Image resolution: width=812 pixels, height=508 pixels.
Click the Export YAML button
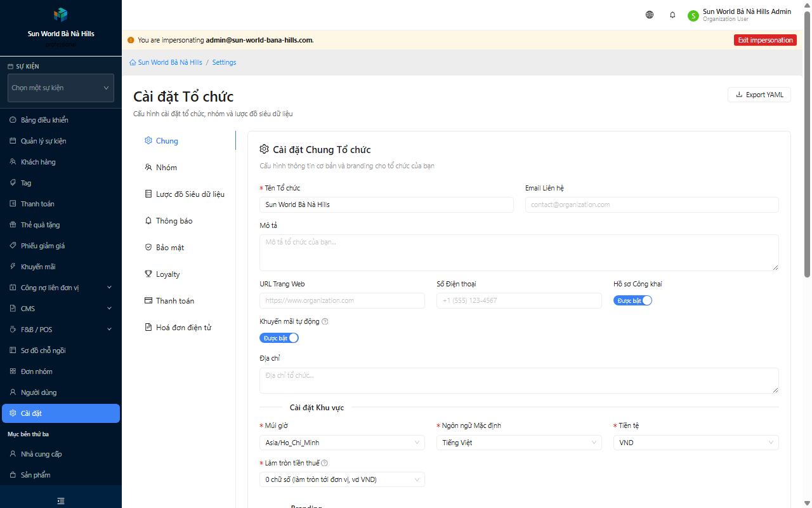(x=759, y=95)
